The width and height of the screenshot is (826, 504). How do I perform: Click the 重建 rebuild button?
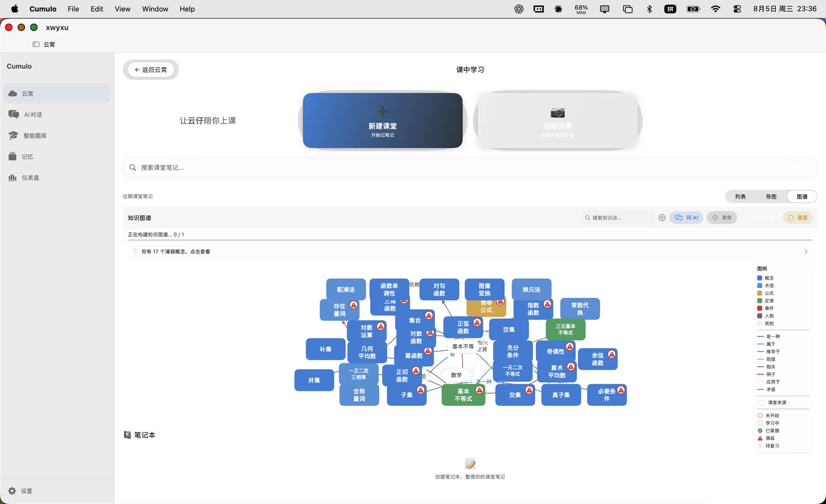click(x=798, y=218)
